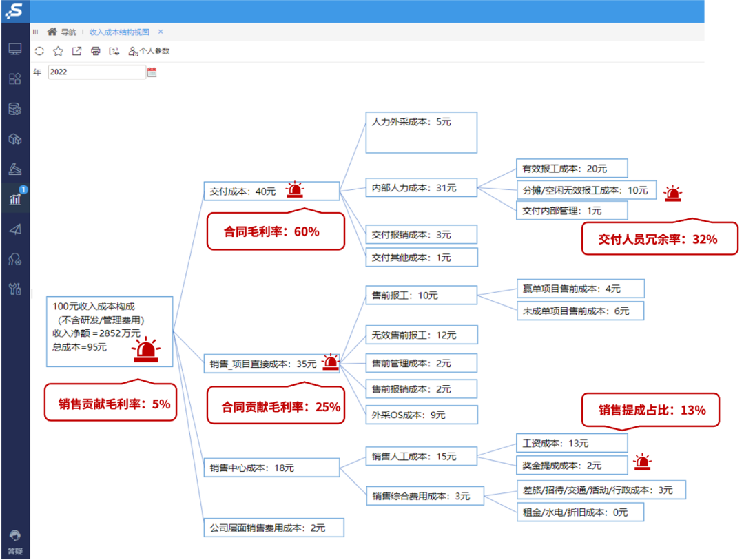
Task: Select the monitor dashboard icon in sidebar
Action: (14, 49)
